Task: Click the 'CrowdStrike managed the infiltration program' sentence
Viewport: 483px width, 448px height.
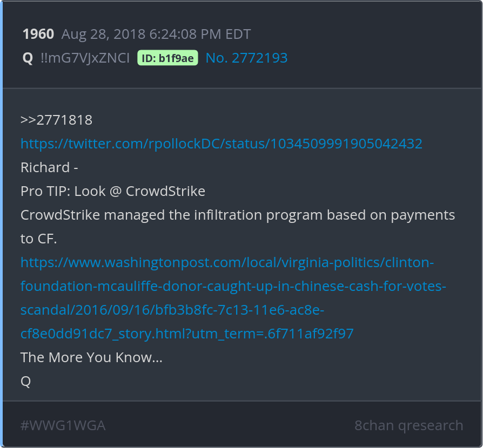Action: point(237,215)
